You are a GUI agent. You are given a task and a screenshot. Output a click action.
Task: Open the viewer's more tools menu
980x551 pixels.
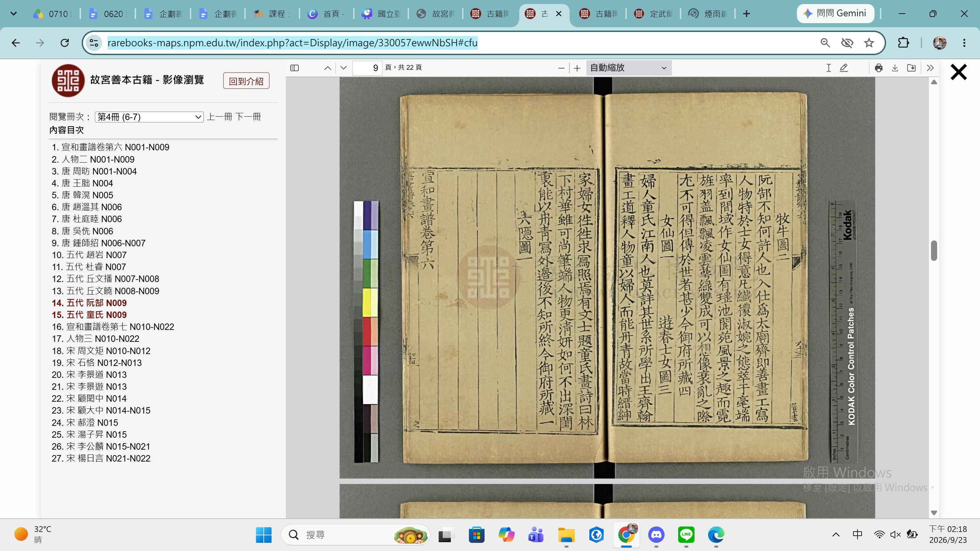coord(930,68)
